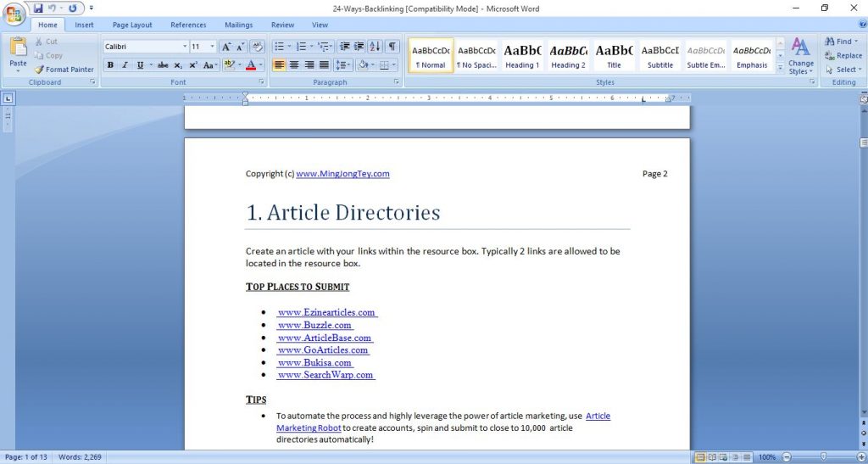868x464 pixels.
Task: Open the Font dialog launcher
Action: pyautogui.click(x=261, y=82)
